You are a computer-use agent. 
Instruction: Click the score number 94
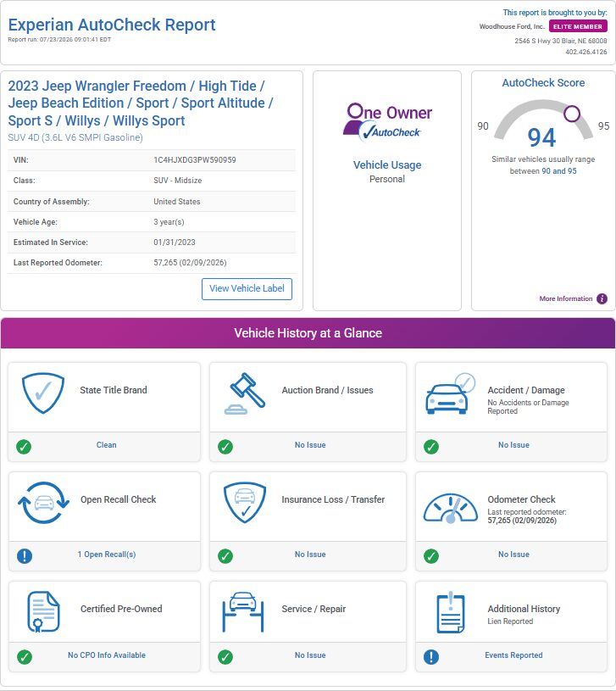(541, 137)
